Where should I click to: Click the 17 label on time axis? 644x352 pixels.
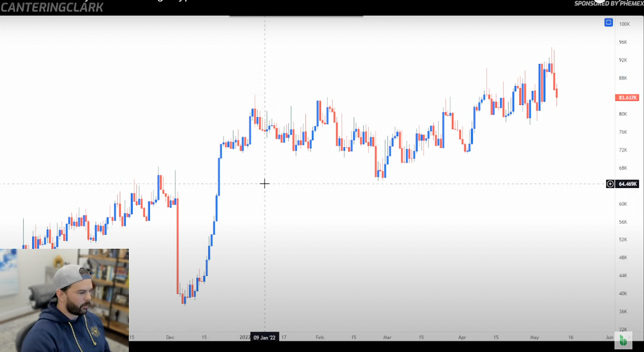click(x=283, y=337)
